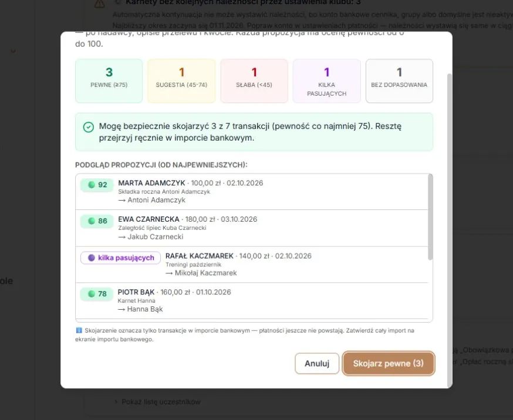The image size is (513, 420).
Task: Click the Skojarz pewne (3) button
Action: coord(389,363)
